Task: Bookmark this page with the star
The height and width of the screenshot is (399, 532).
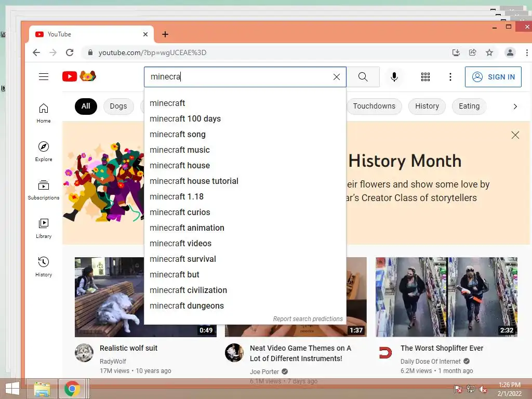Action: (489, 52)
